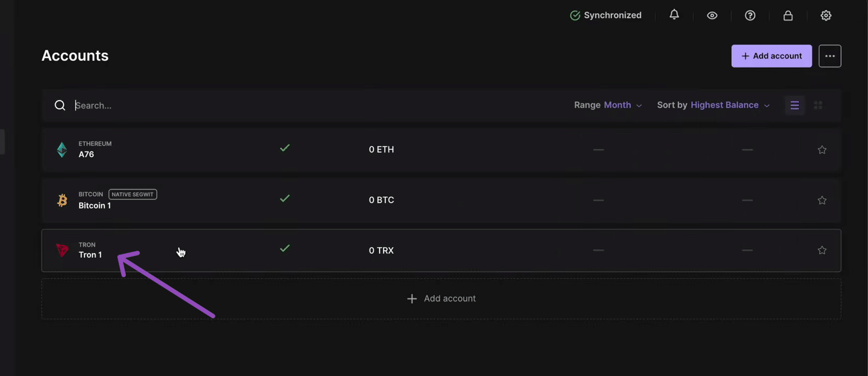The width and height of the screenshot is (868, 376).
Task: Open the Tron 1 account row
Action: pyautogui.click(x=314, y=250)
